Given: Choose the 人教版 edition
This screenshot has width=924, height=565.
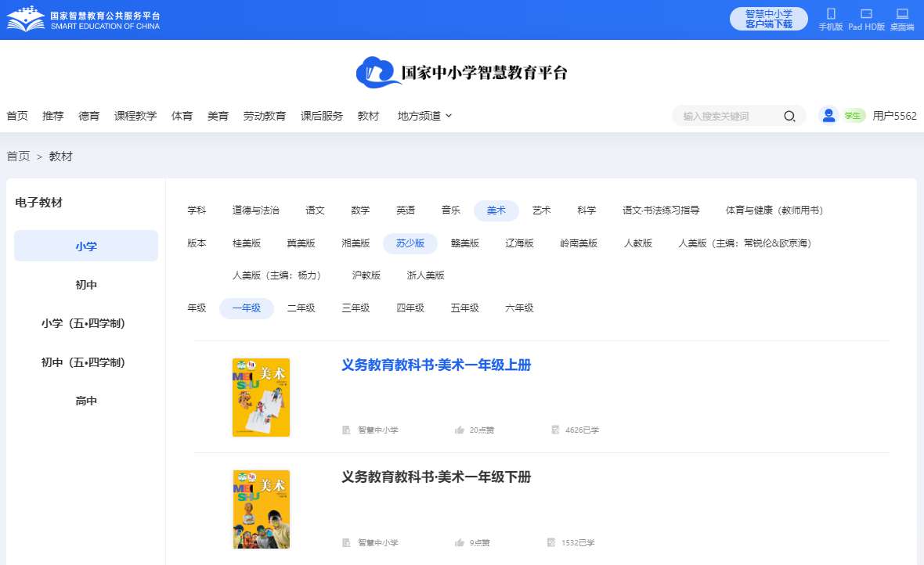Looking at the screenshot, I should (x=638, y=243).
